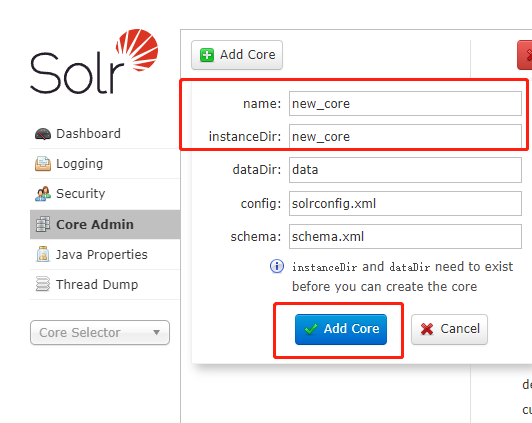Click the schema text field
532x423 pixels.
[x=405, y=236]
